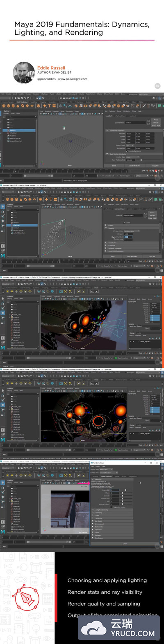Viewport: 164px width, 644px height.
Task: Click Presets button in second screenshot's Attribute Editor
Action: click(153, 215)
